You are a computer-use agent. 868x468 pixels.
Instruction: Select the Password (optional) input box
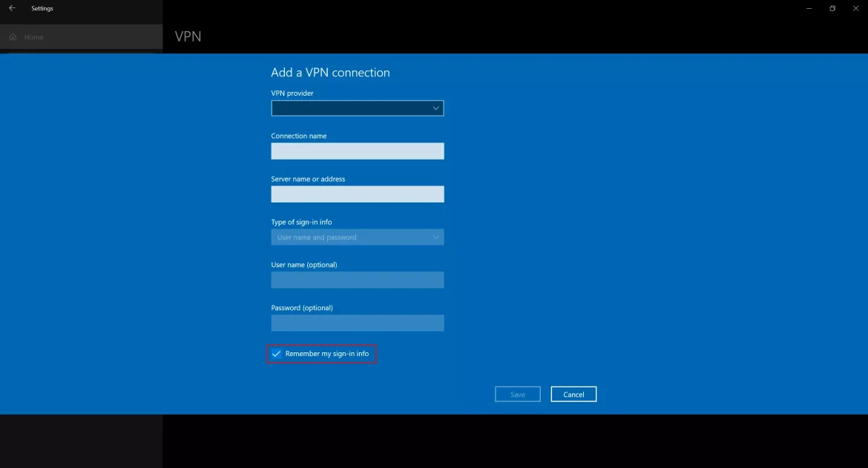tap(357, 323)
